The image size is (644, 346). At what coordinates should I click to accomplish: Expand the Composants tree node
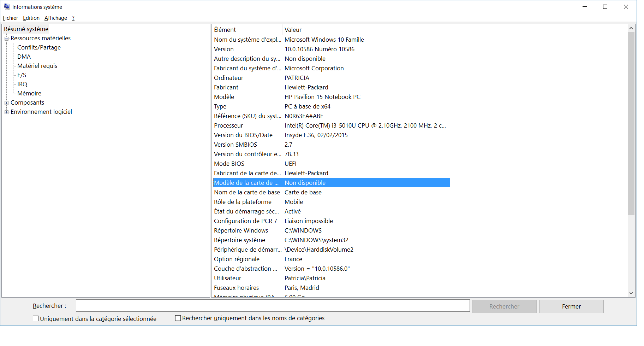6,103
